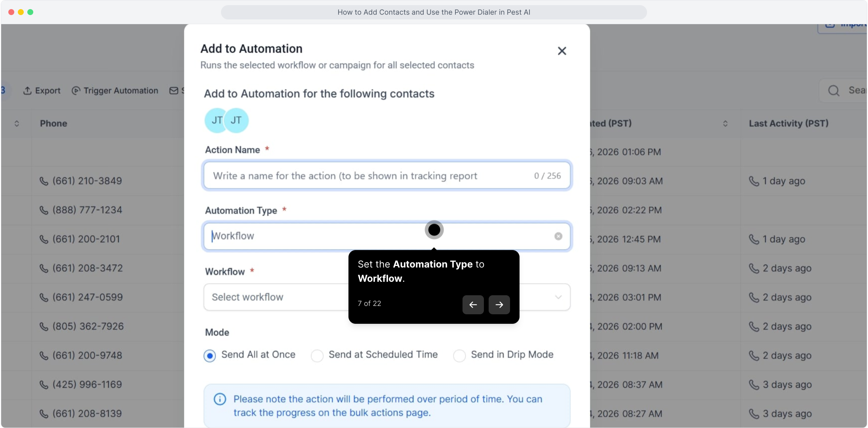This screenshot has width=868, height=428.
Task: Go to previous tutorial step arrow
Action: 473,305
